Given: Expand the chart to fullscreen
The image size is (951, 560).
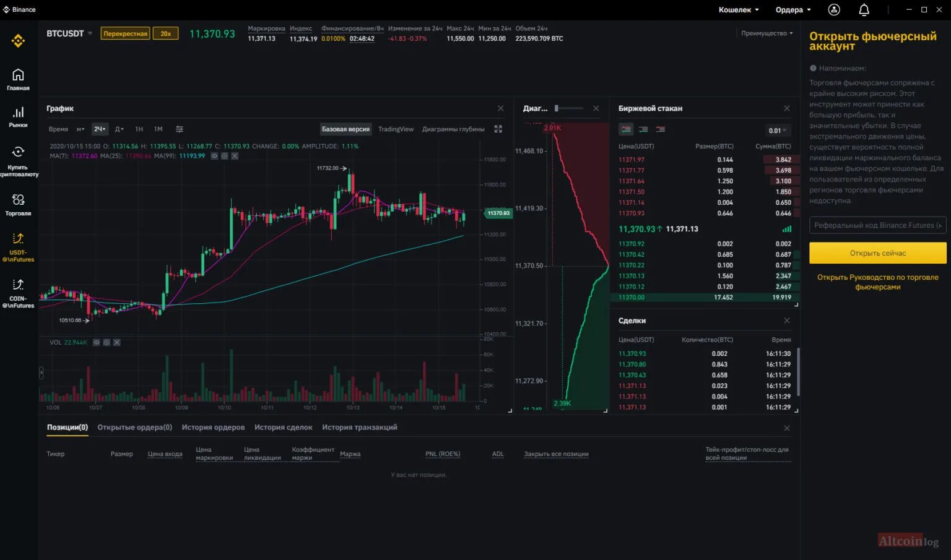Looking at the screenshot, I should point(498,129).
